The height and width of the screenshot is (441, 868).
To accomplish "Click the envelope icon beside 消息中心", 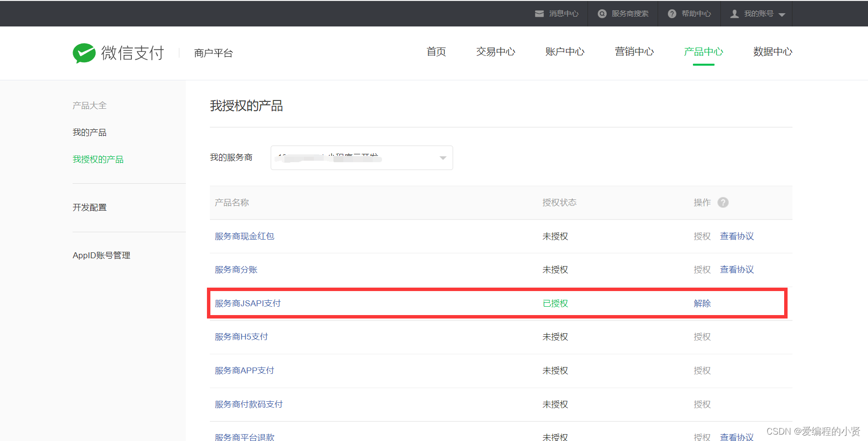I will point(539,14).
